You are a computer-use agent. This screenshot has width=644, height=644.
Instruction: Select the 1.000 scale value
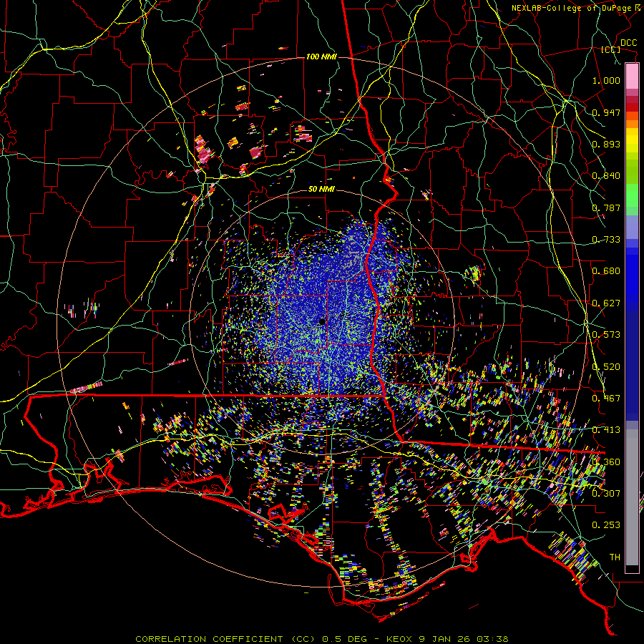tap(606, 80)
